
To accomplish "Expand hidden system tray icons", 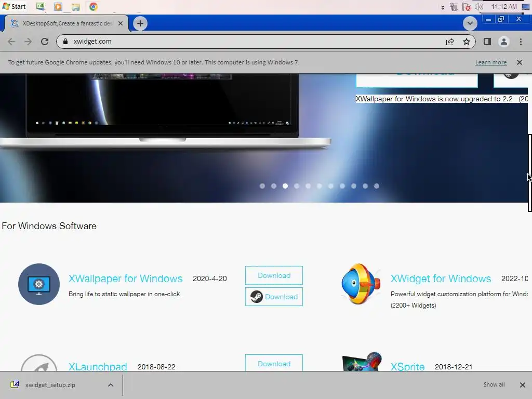I will point(443,7).
